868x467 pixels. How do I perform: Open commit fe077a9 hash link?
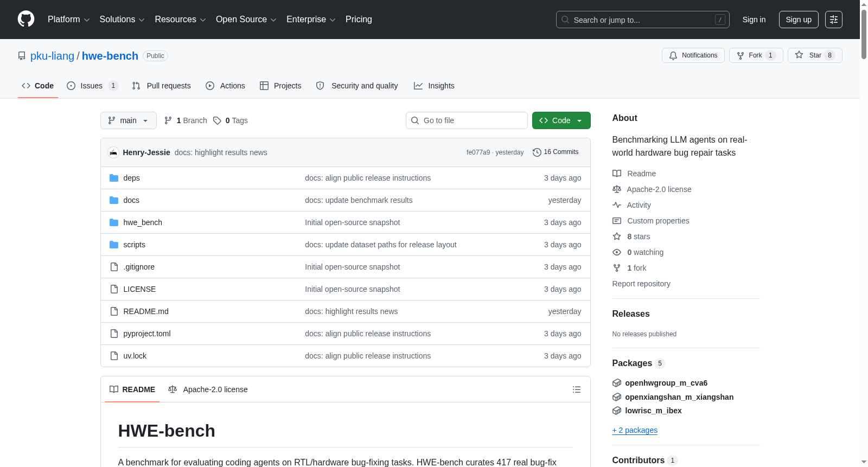478,152
